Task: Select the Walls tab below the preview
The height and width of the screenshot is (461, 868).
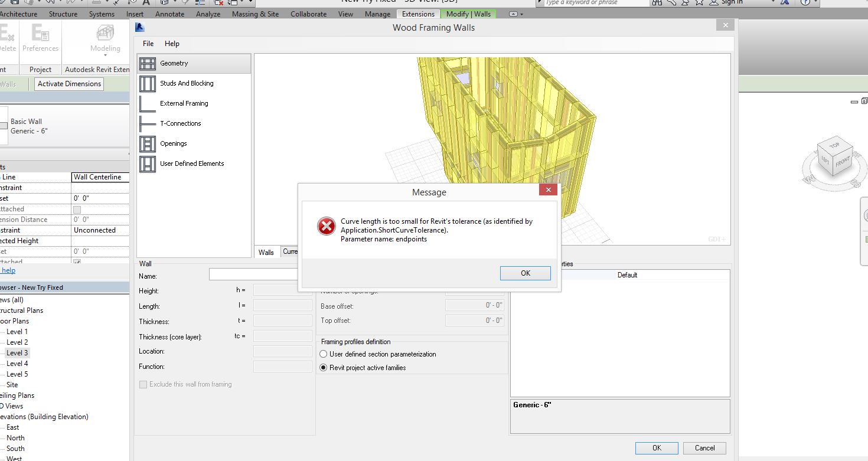Action: [x=266, y=252]
